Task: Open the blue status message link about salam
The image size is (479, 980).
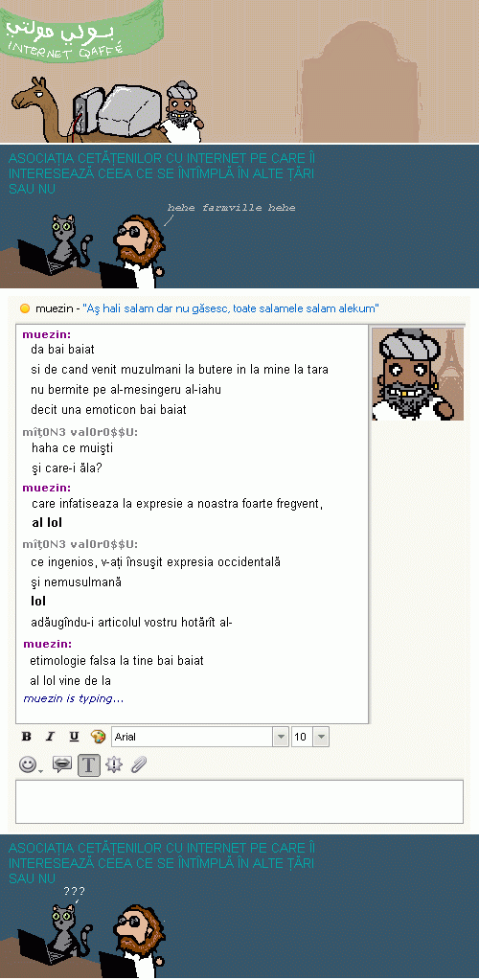Action: tap(231, 308)
